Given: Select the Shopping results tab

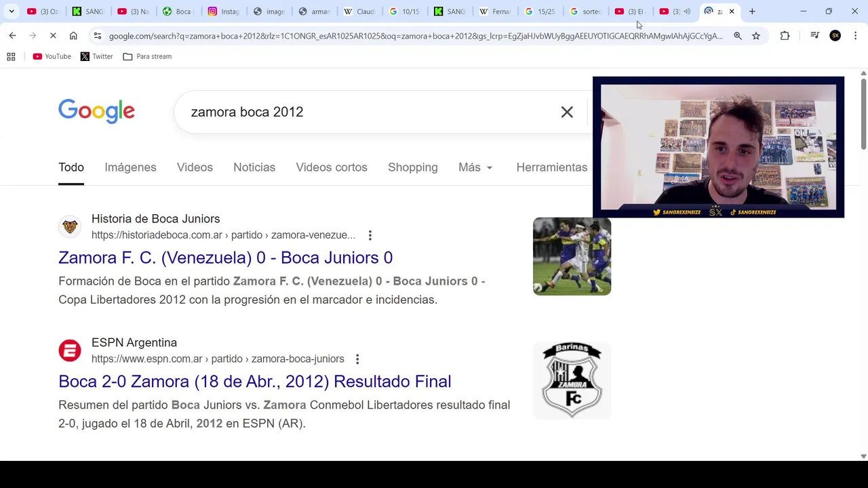Looking at the screenshot, I should click(x=413, y=167).
